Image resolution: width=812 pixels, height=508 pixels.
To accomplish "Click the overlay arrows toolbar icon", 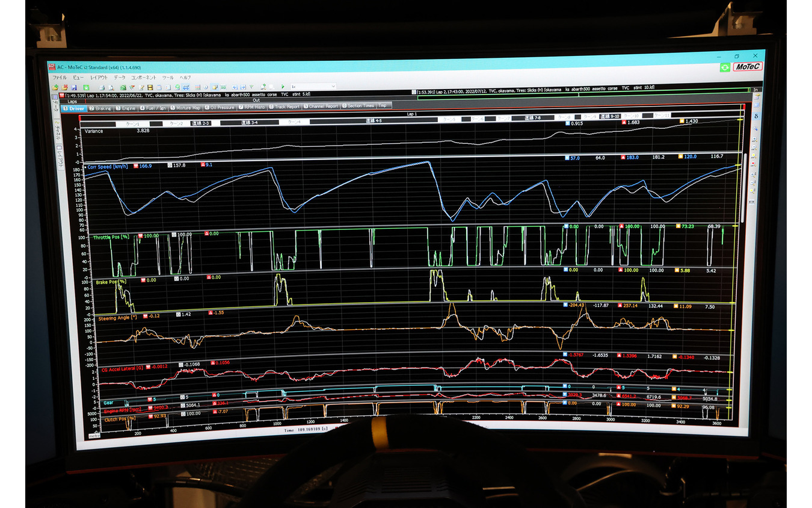I will (x=186, y=87).
